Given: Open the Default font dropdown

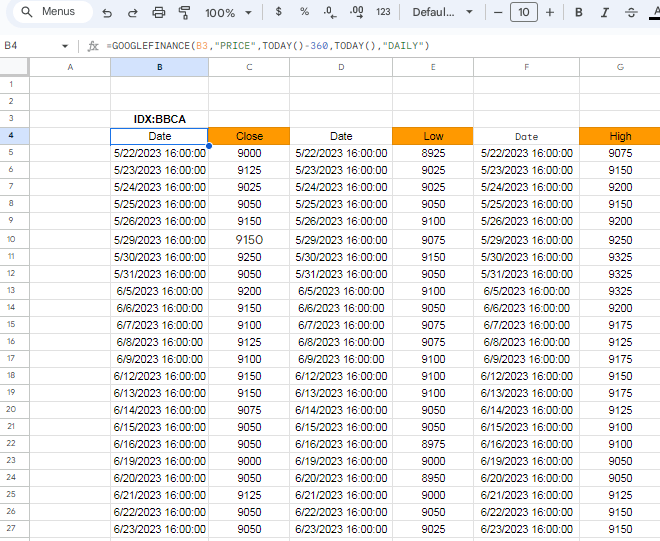Looking at the screenshot, I should [x=443, y=13].
